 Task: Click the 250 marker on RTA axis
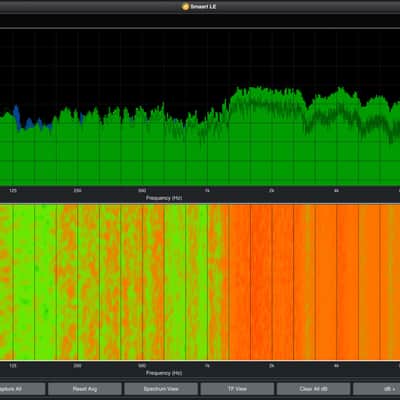[77, 191]
